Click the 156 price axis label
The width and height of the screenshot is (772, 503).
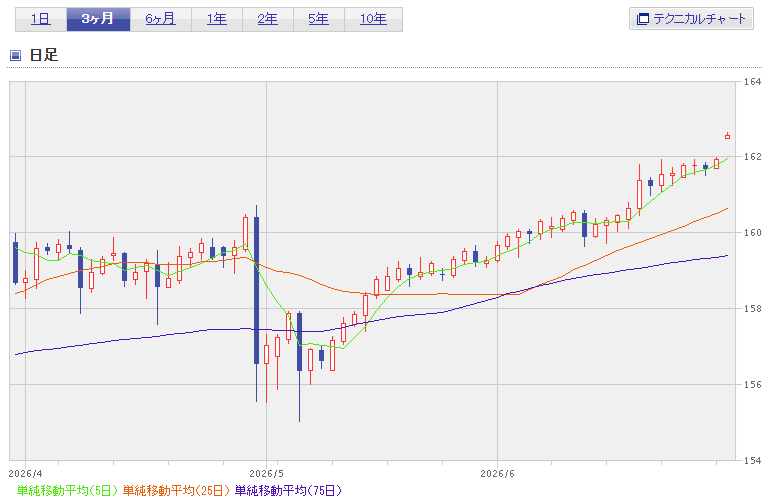pyautogui.click(x=752, y=384)
